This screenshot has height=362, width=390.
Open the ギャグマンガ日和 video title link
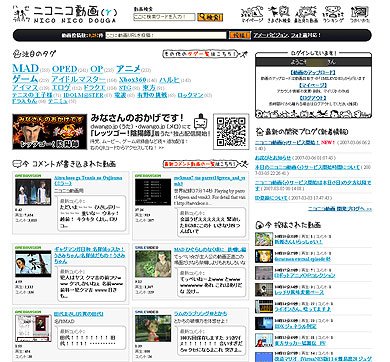tap(90, 255)
